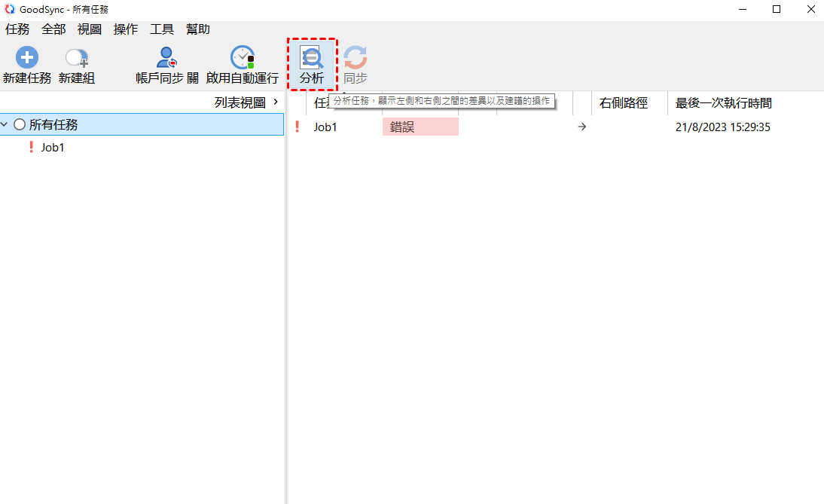Image resolution: width=824 pixels, height=504 pixels.
Task: Expand the 列表視圖 chevron arrow
Action: (276, 102)
